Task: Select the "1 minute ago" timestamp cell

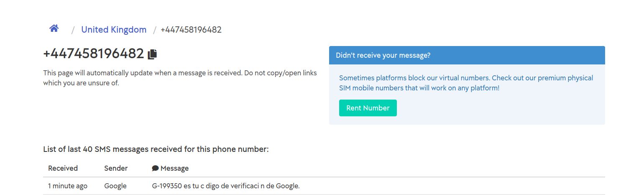Action: tap(68, 186)
